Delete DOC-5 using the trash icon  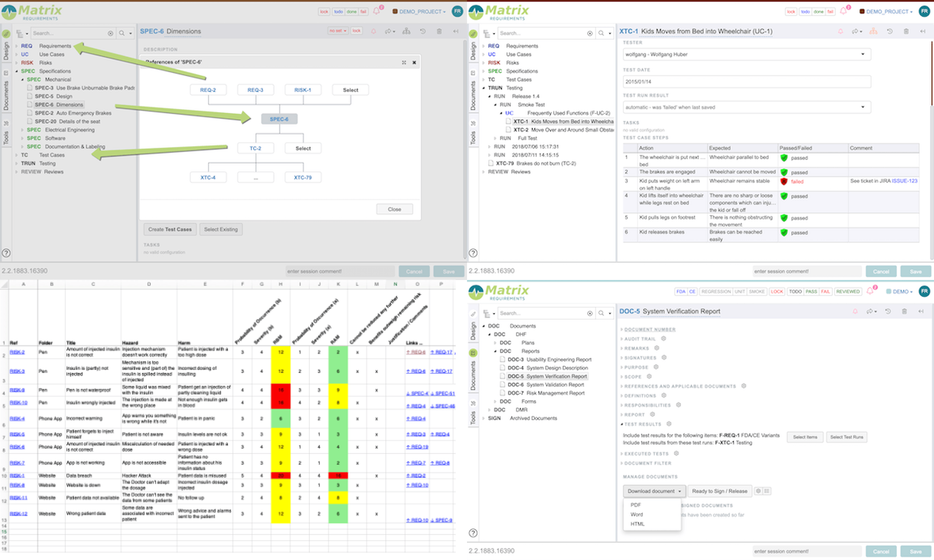[904, 311]
